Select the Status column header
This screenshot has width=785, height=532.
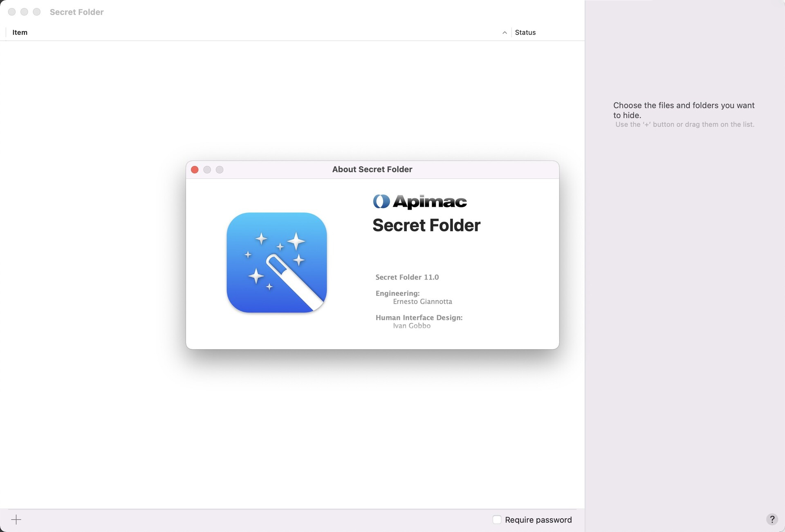tap(525, 32)
